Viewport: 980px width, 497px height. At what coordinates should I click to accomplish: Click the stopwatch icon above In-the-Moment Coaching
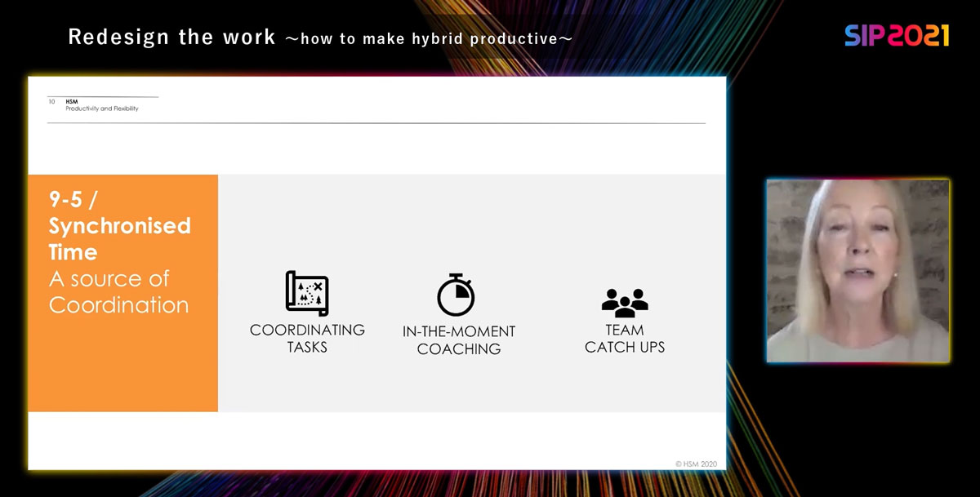456,295
